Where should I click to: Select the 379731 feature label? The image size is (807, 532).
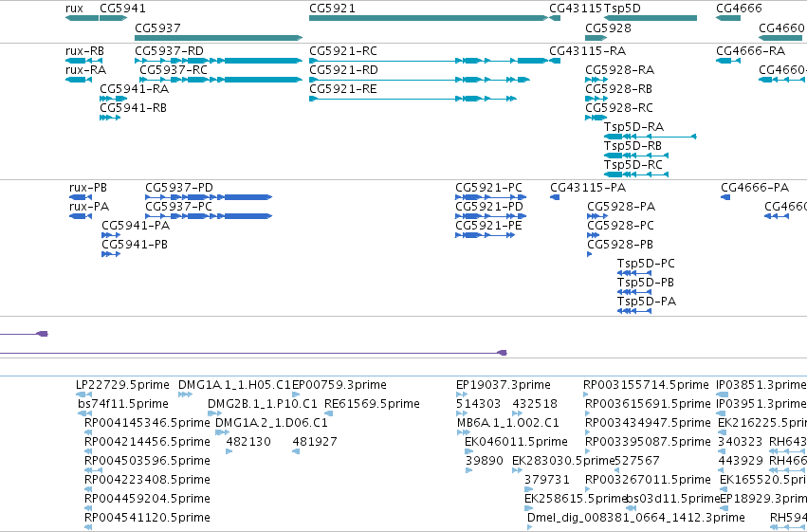click(547, 480)
